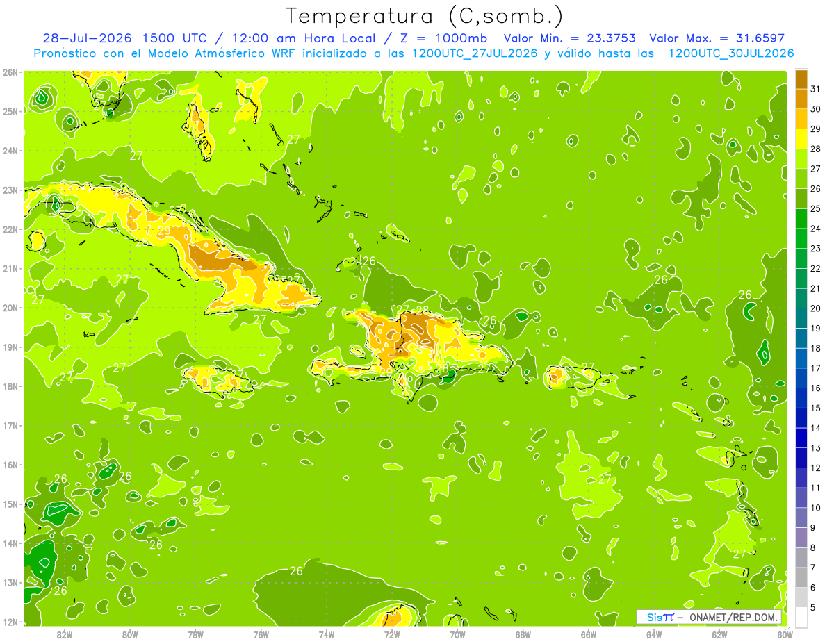Image resolution: width=834 pixels, height=644 pixels.
Task: Select the "Valor Min. = 23.3753" value
Action: (x=569, y=38)
